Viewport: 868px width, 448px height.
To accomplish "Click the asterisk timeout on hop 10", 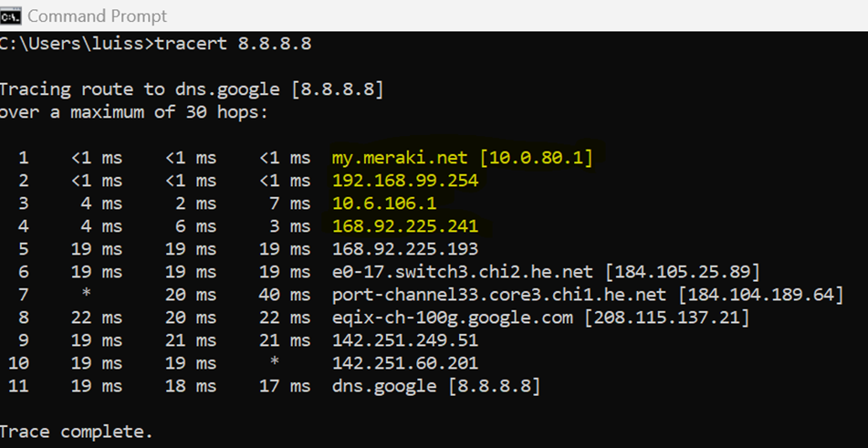I will [x=274, y=361].
